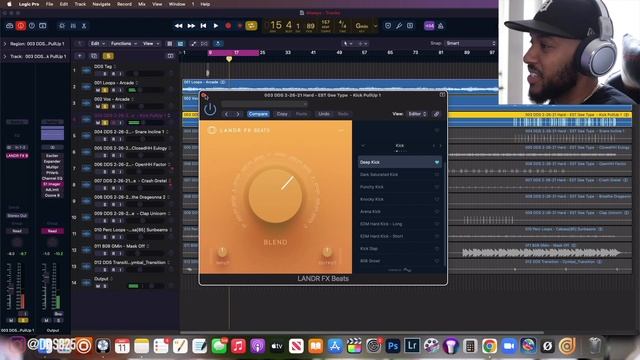The height and width of the screenshot is (360, 640).
Task: Open the Channel EQ insert slot
Action: [x=52, y=178]
